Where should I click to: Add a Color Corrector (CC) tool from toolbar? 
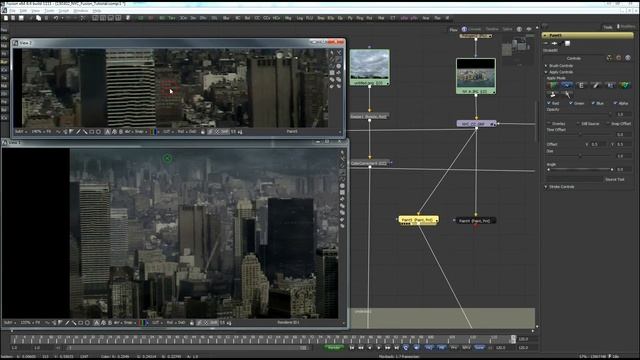click(x=257, y=18)
